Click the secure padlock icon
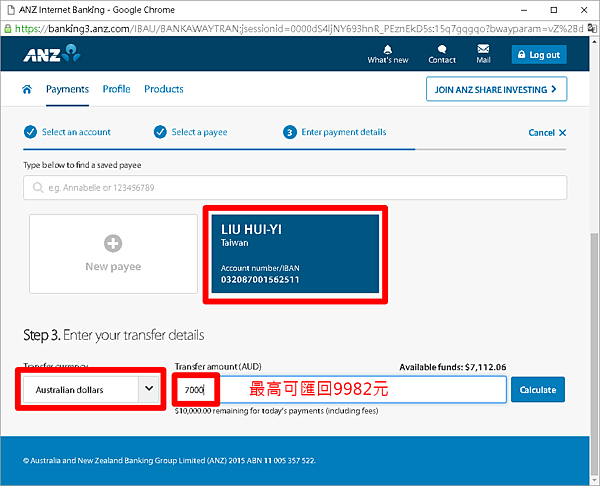 (x=7, y=29)
